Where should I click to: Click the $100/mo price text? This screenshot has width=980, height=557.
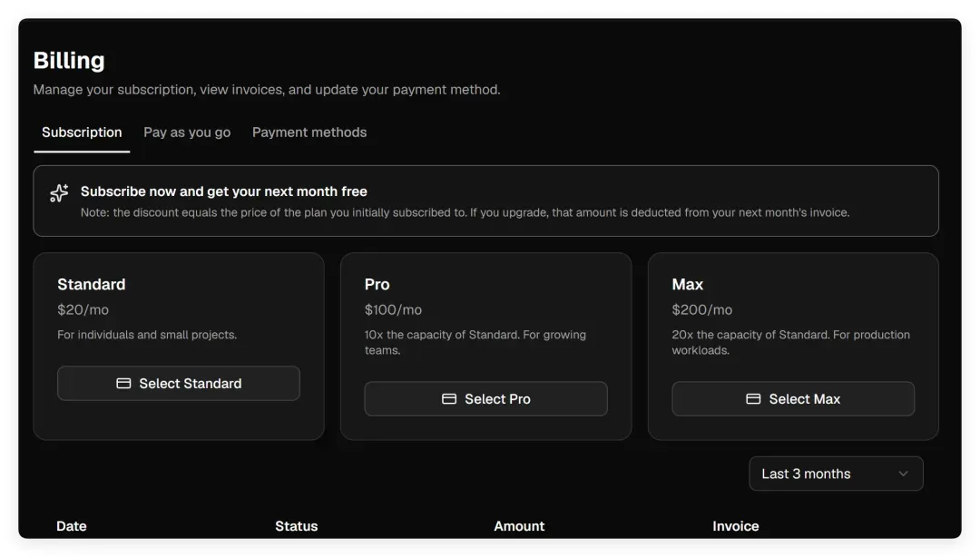pos(393,310)
